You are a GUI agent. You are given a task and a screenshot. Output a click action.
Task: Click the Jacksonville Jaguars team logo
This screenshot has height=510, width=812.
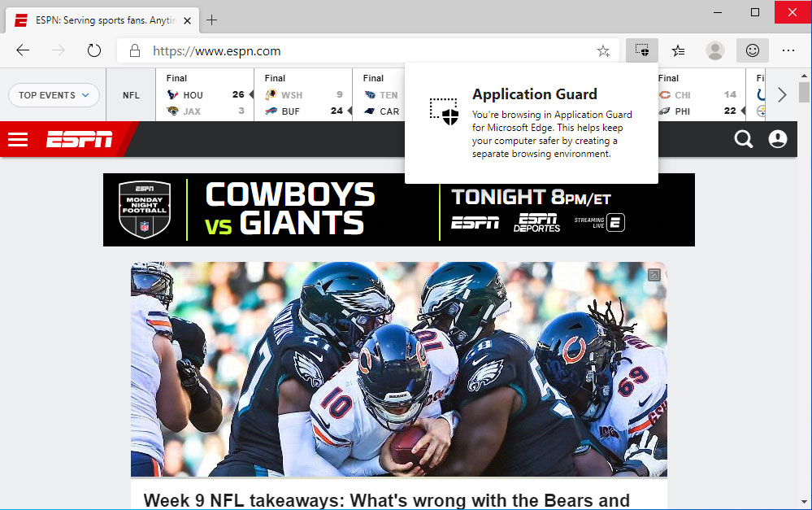(172, 111)
